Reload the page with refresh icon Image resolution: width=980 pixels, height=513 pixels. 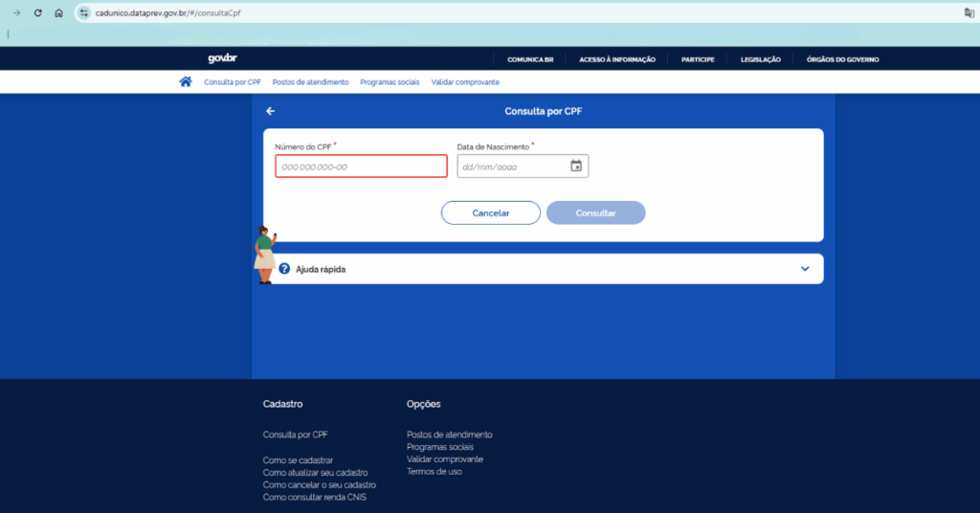tap(37, 12)
